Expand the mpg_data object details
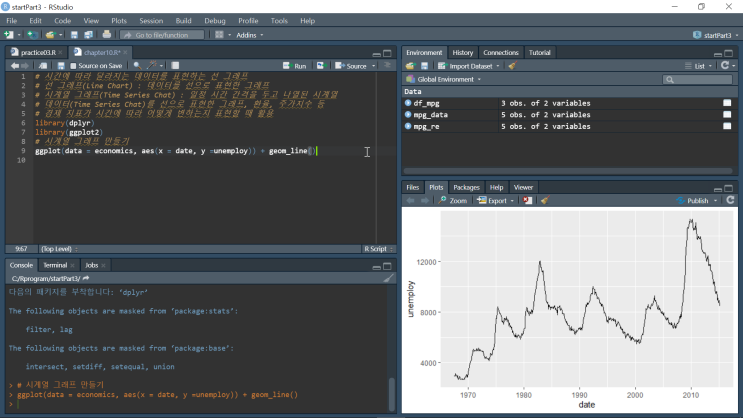743x418 pixels. [x=408, y=115]
